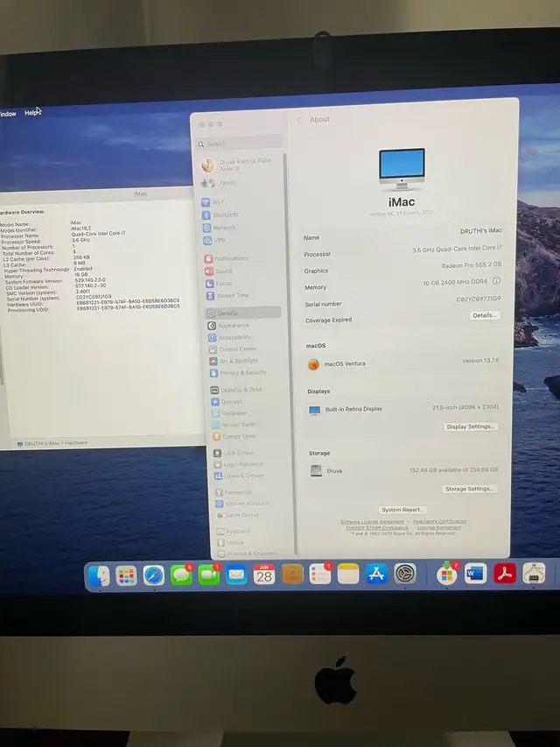Open ENERGY STAR Compliance link
The width and height of the screenshot is (560, 747).
pos(376,528)
